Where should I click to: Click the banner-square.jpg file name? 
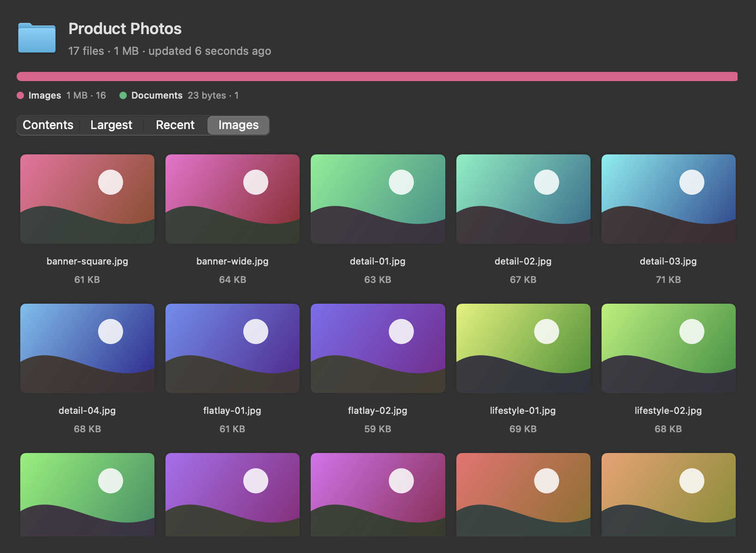pos(87,261)
